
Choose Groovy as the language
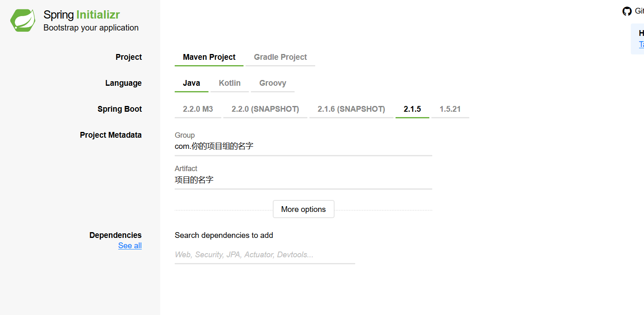point(272,83)
